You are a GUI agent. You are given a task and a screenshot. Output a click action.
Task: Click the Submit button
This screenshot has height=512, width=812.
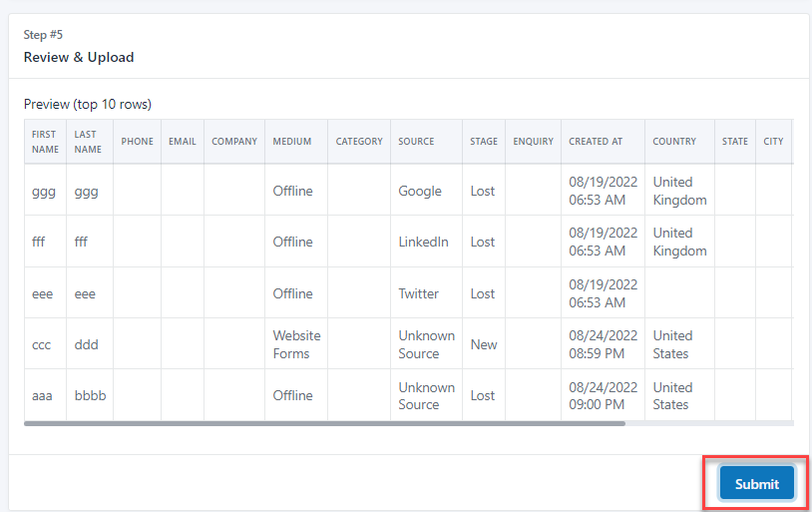coord(756,484)
